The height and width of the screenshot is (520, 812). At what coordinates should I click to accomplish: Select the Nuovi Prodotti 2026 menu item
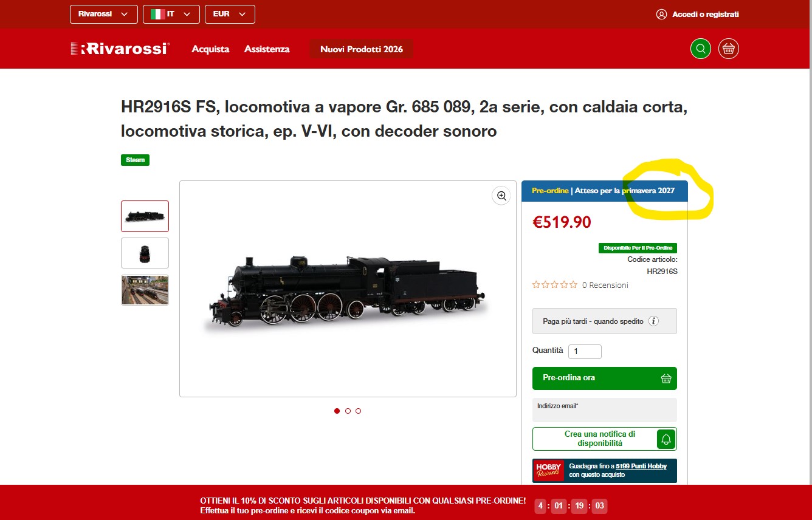(x=361, y=49)
